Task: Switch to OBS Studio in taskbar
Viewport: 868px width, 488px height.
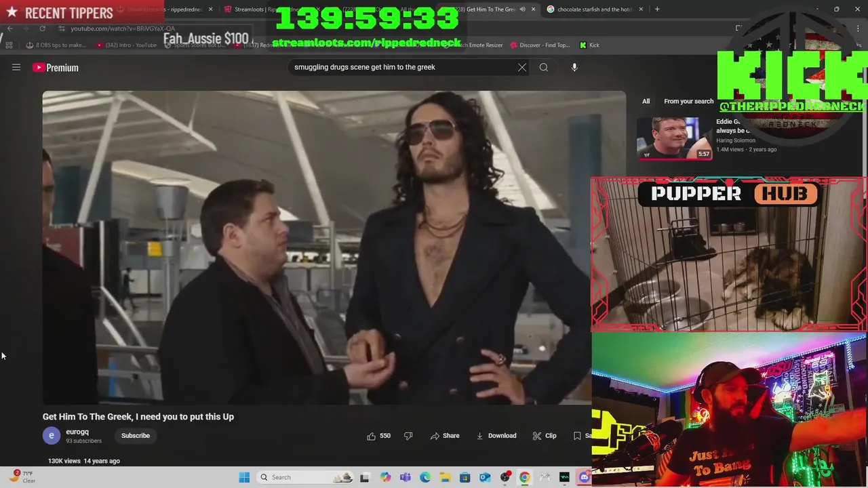Action: 505,477
